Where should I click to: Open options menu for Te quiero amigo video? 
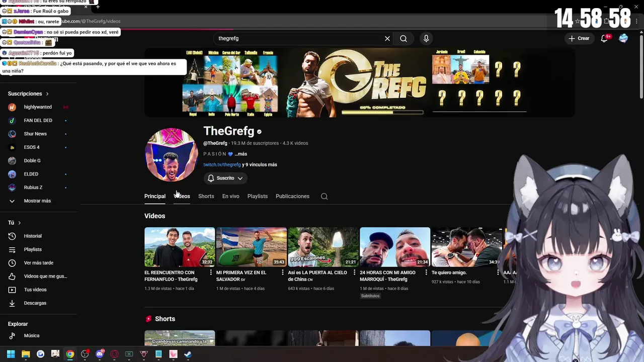point(498,273)
